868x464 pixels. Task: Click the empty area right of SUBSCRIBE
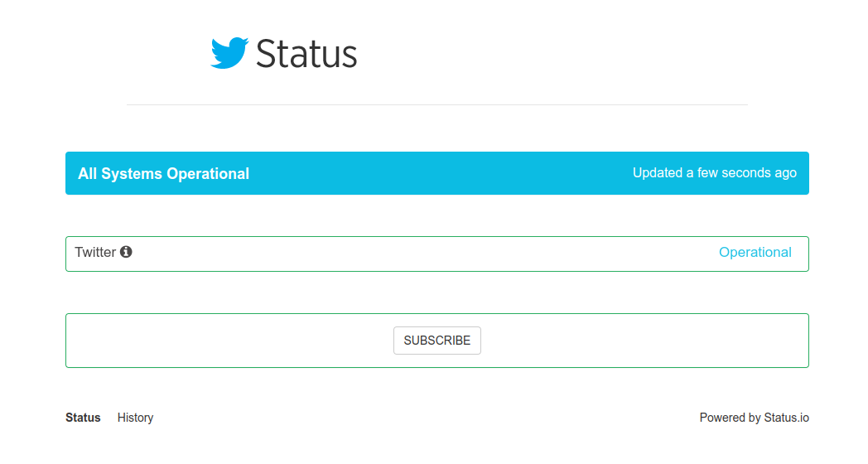click(646, 341)
